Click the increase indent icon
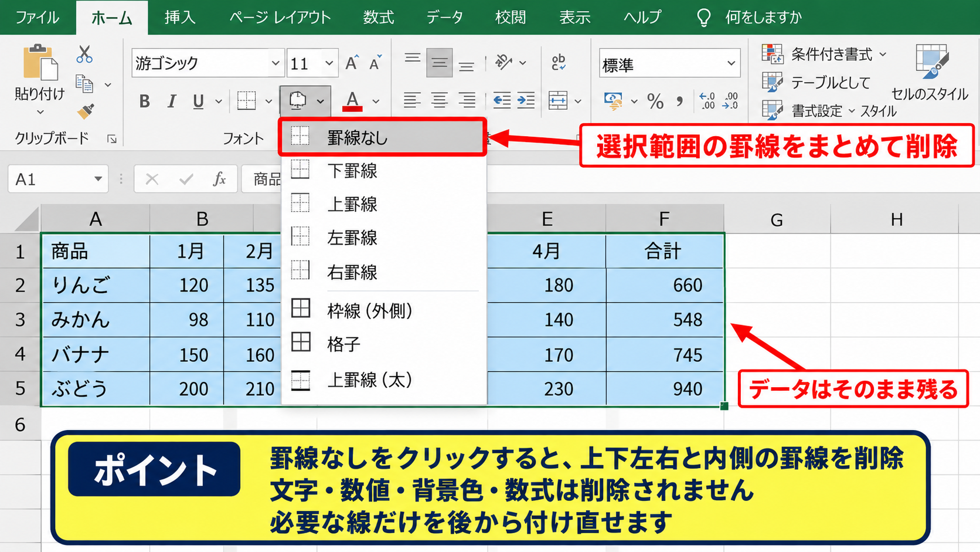Viewport: 980px width, 552px height. coord(526,100)
